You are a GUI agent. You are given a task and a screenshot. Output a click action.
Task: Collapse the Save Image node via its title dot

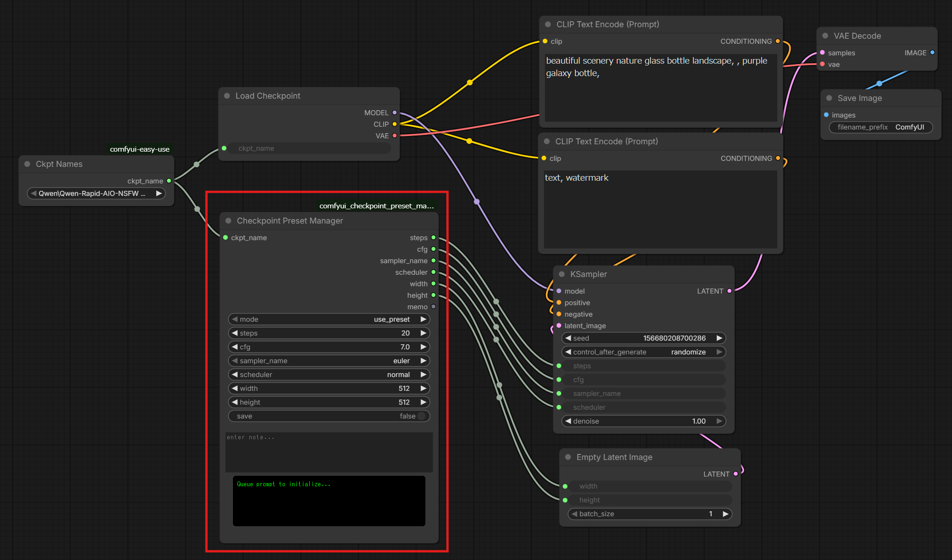pyautogui.click(x=829, y=98)
